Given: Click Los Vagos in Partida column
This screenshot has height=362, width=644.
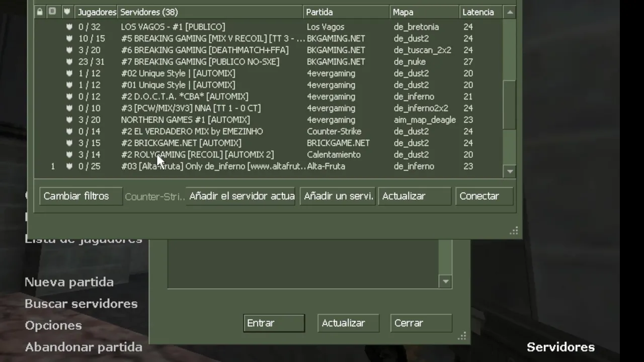Looking at the screenshot, I should 326,27.
